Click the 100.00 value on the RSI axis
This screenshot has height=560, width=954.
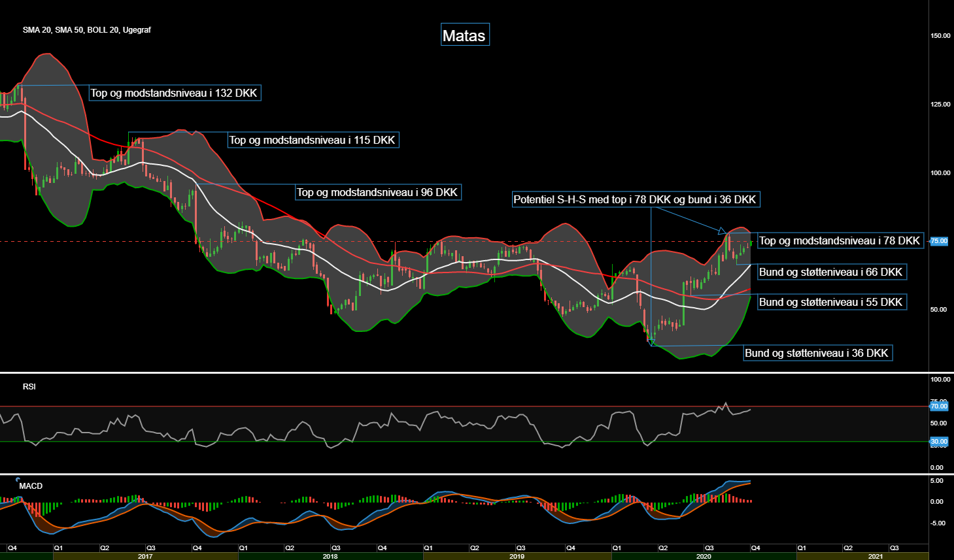(940, 379)
